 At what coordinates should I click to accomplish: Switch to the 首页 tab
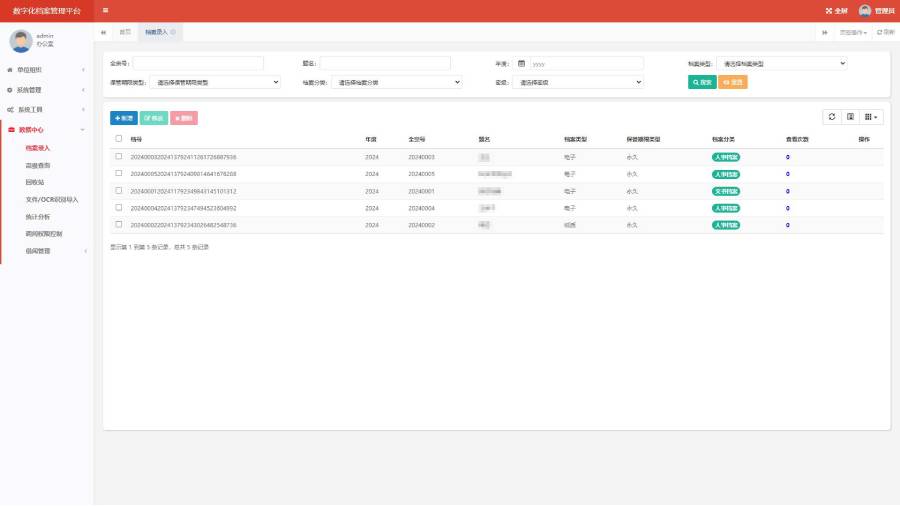pos(125,32)
